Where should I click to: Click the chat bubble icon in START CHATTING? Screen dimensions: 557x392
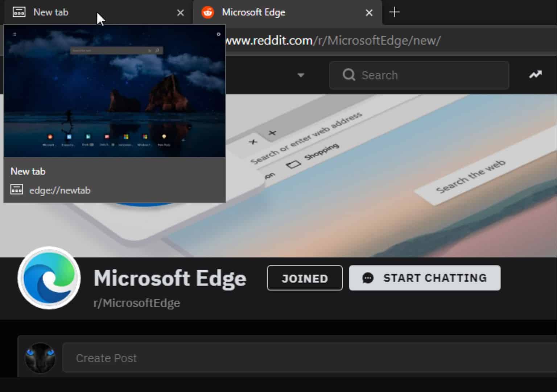[368, 278]
